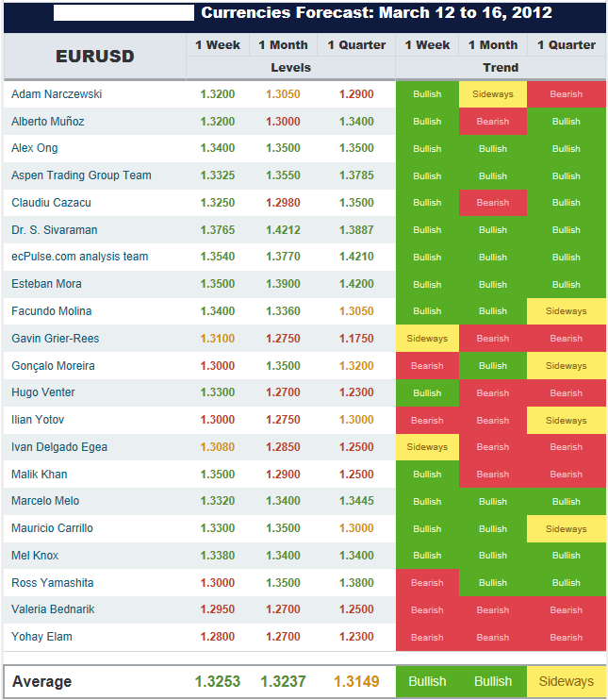608x700 pixels.
Task: Click the Trend column group header
Action: 501,68
